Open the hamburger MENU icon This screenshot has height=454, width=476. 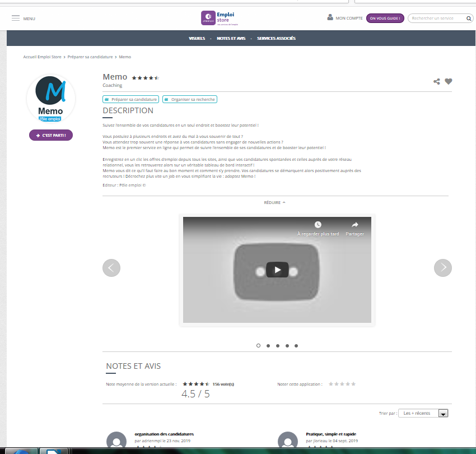click(16, 18)
